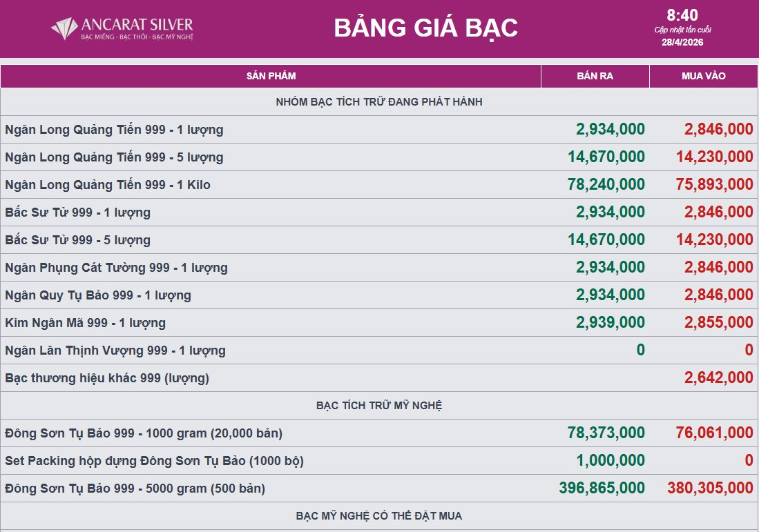Click Kim Ngân Mã buy price 2,855,000
This screenshot has height=532, width=759.
point(718,322)
